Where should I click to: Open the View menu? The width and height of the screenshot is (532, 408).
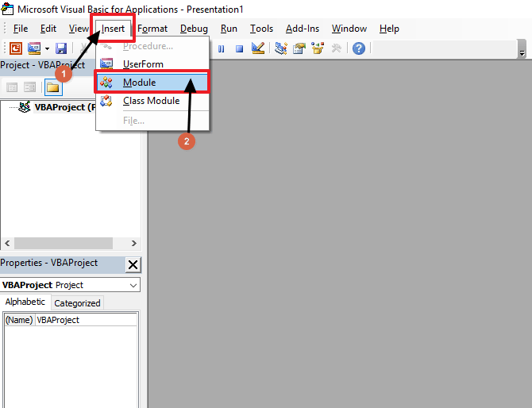(79, 29)
